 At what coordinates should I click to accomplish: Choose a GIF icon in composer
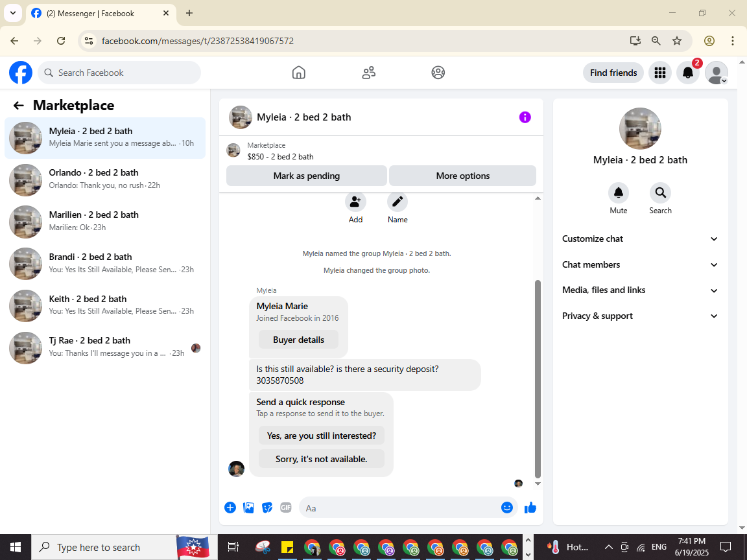coord(286,507)
